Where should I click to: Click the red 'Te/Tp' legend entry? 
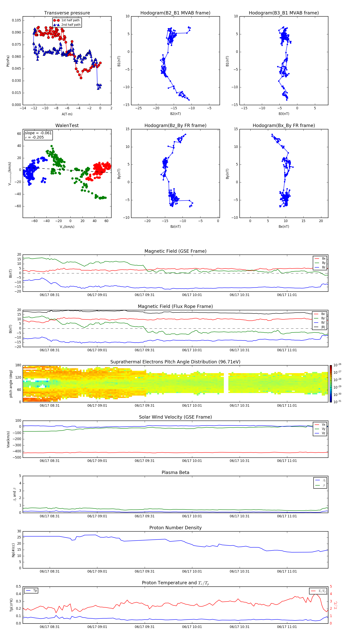(318, 591)
